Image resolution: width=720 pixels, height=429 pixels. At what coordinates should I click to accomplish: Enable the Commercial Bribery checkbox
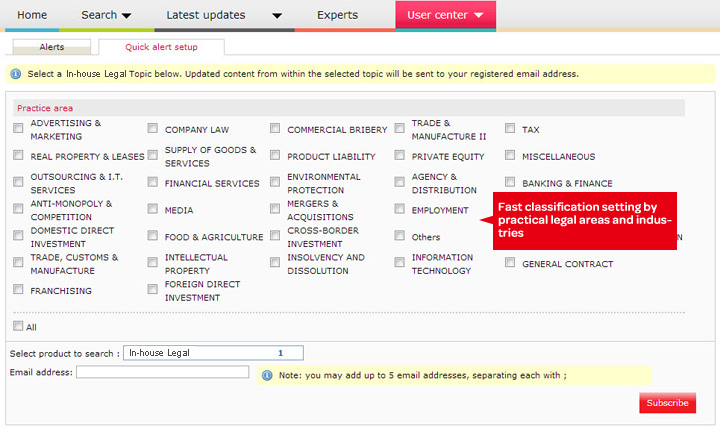[275, 128]
